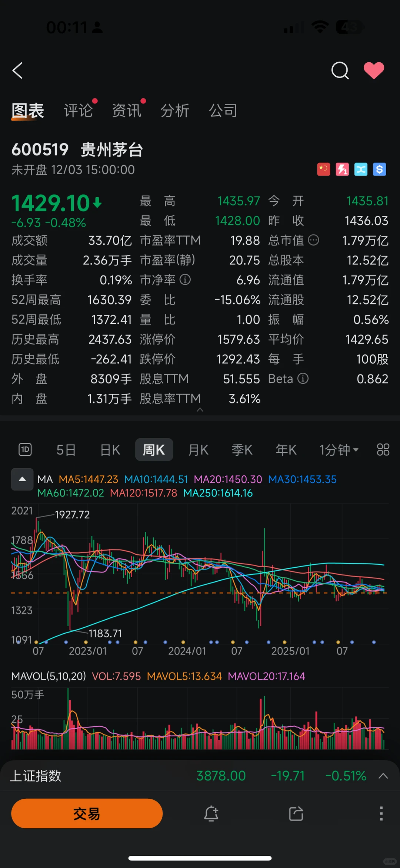Tap the VOL:7.595 volume label
The image size is (400, 868).
(x=116, y=676)
